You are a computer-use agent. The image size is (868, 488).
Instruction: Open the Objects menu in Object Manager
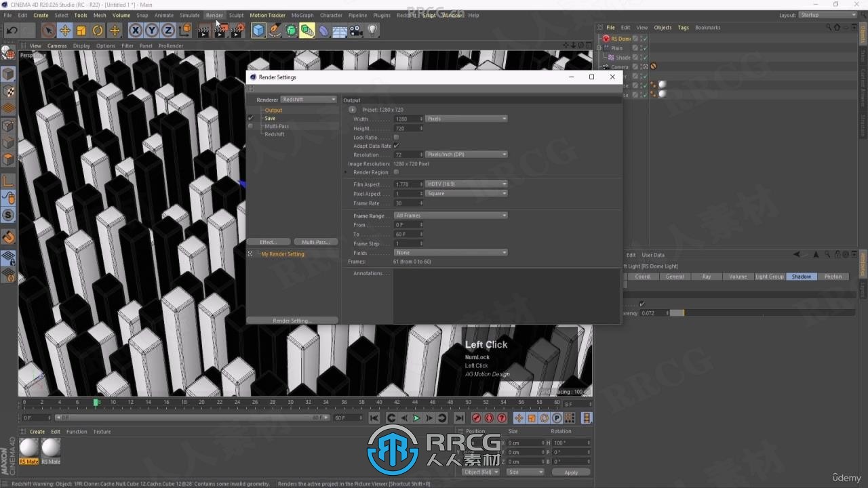pyautogui.click(x=663, y=28)
